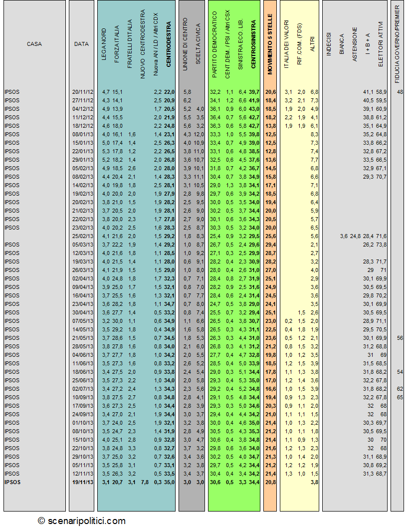This screenshot has height=532, width=414.
Task: Click the FRATELLI D'ITALIA header
Action: tap(130, 44)
